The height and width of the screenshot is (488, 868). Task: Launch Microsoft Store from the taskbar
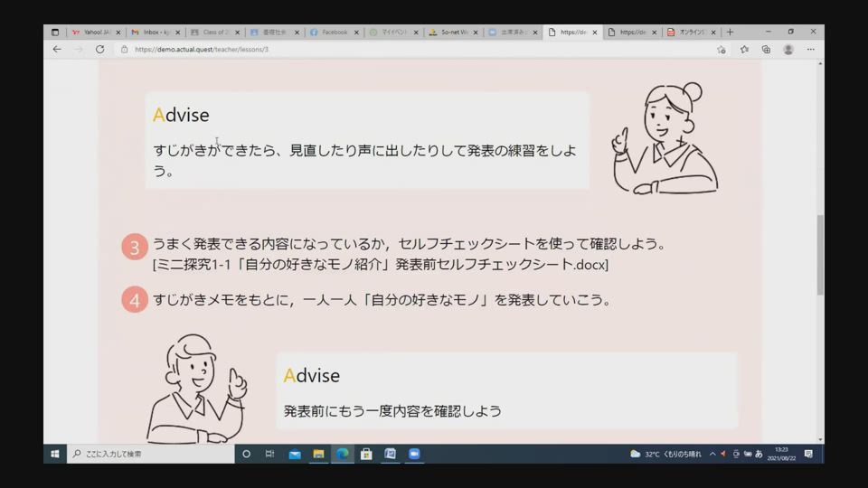(x=366, y=454)
